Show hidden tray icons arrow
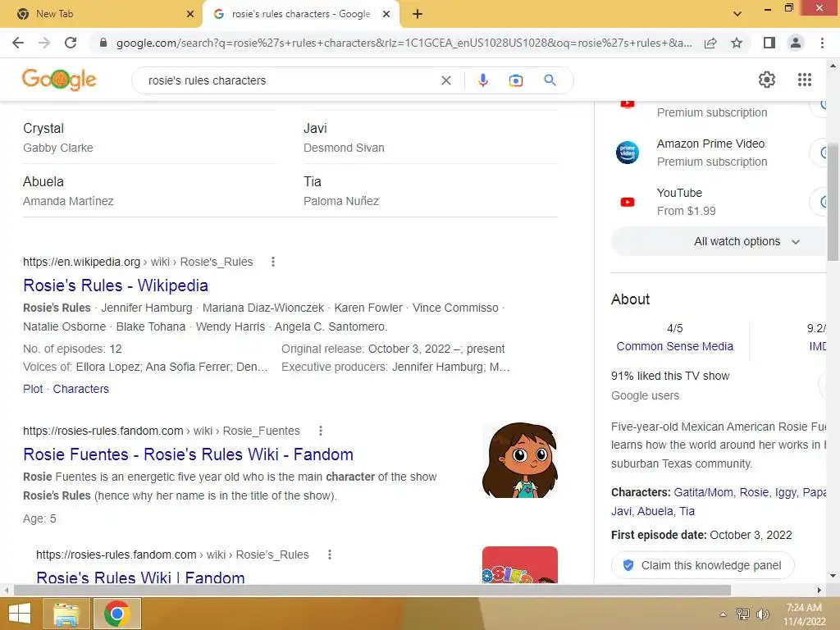The height and width of the screenshot is (630, 840). 723,614
